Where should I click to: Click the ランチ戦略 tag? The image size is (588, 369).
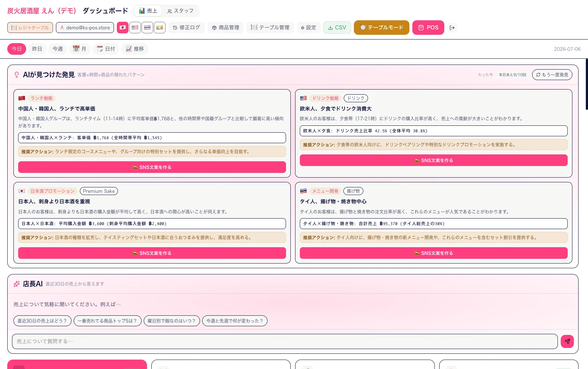point(42,98)
